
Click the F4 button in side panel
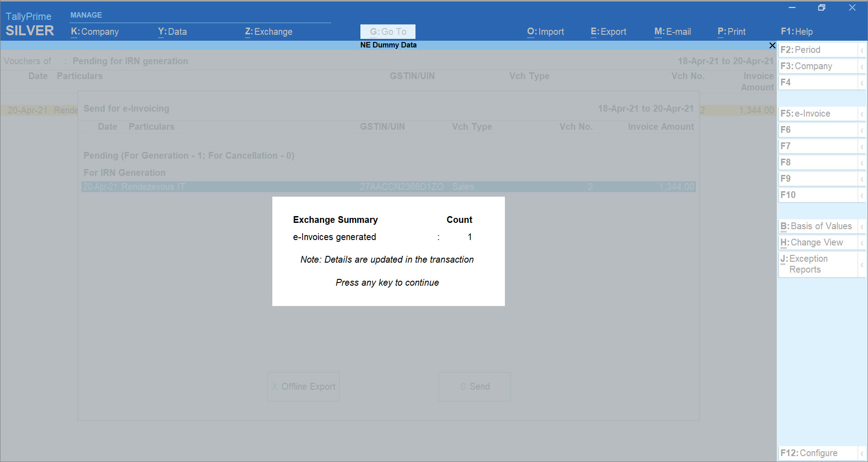coord(818,82)
